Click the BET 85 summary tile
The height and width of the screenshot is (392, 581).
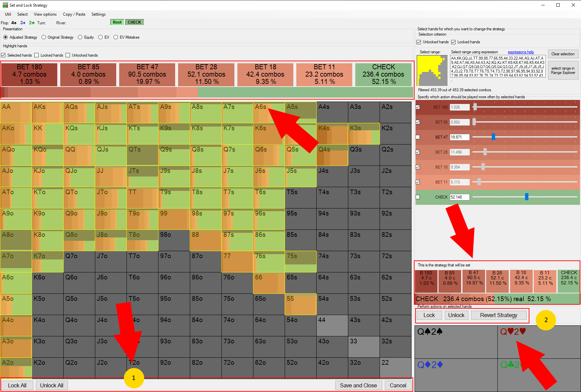tap(88, 75)
